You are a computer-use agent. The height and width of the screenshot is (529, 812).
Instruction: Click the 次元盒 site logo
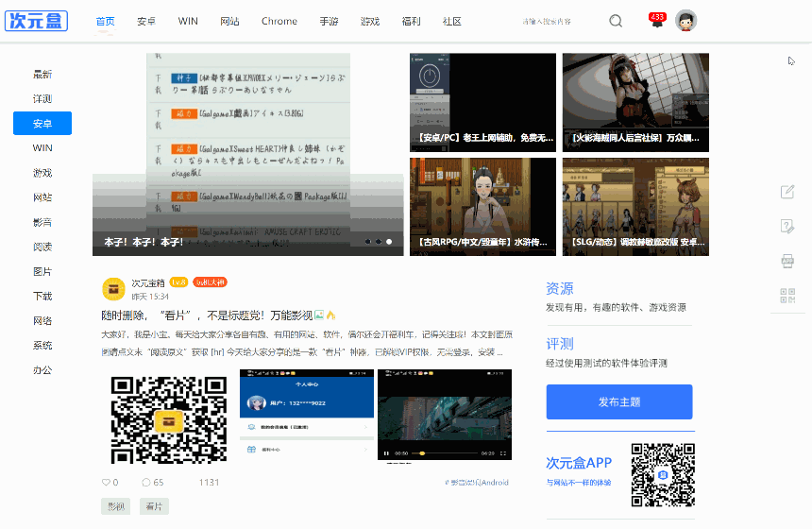click(x=36, y=21)
